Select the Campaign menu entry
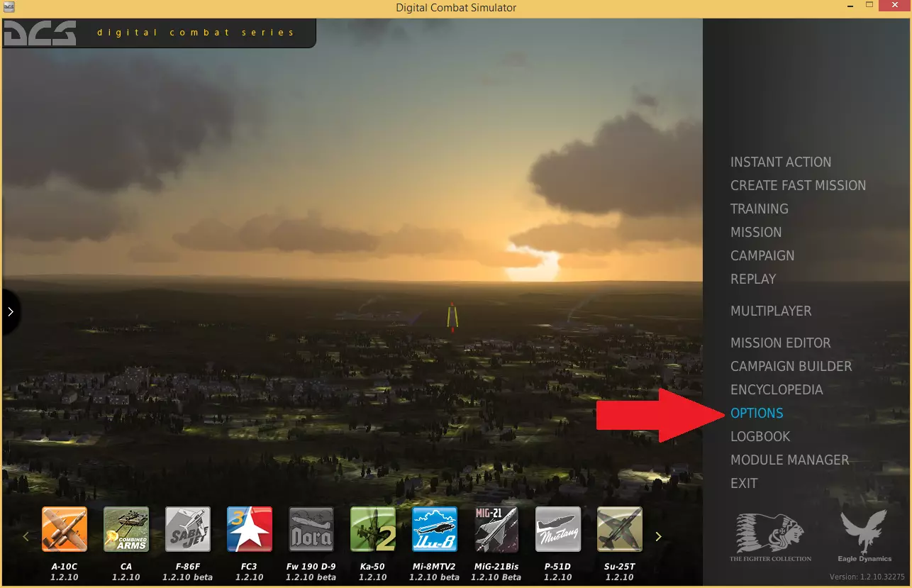 (x=762, y=256)
